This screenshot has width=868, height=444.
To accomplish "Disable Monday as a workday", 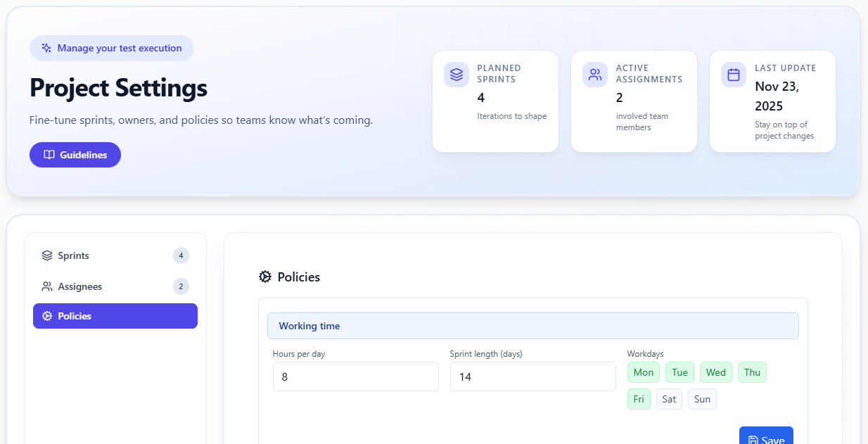I will point(643,372).
